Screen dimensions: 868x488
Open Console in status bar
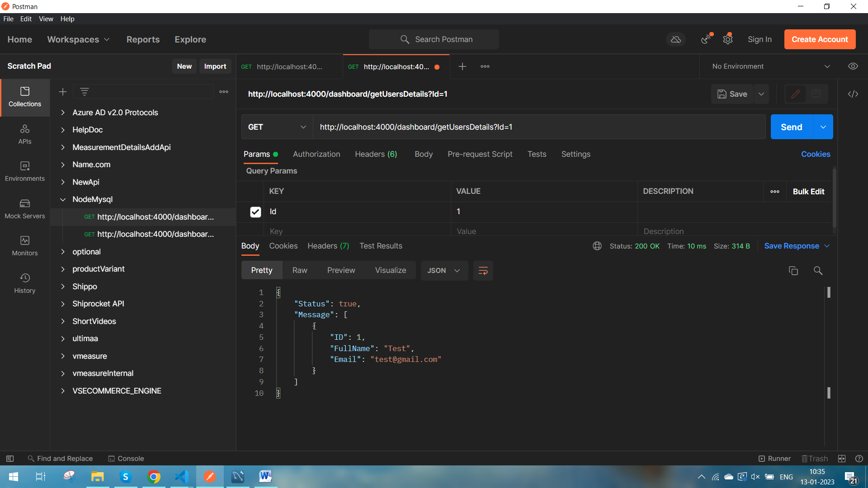click(126, 459)
